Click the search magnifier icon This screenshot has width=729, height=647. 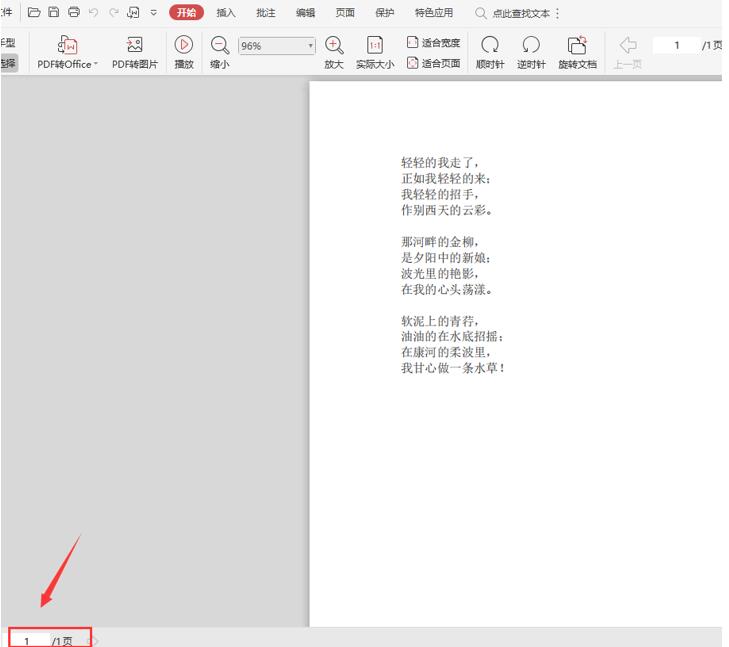[480, 13]
